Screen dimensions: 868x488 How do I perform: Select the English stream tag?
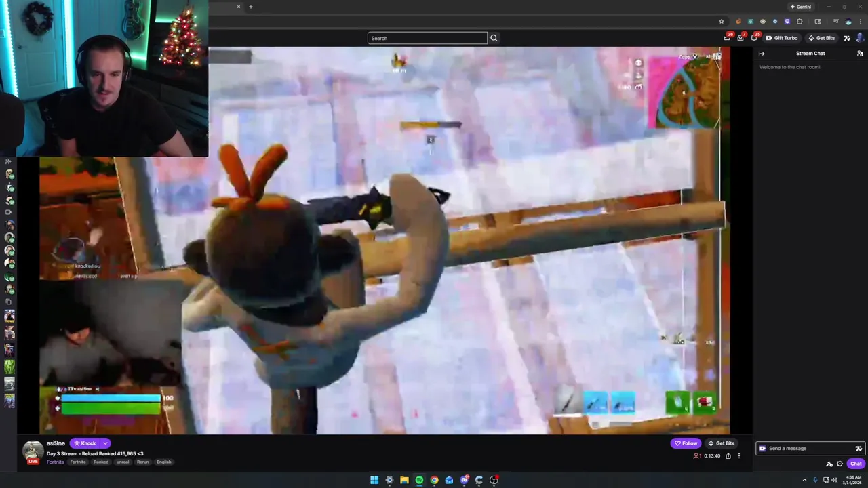coord(164,462)
